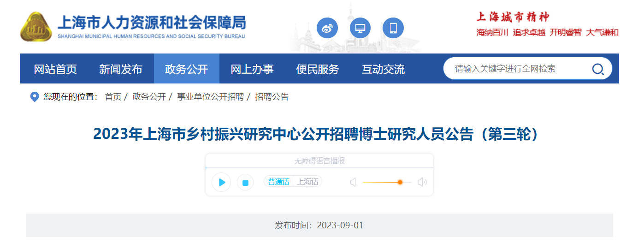Click the desktop monitor icon
Viewport: 644px width, 244px height.
(x=360, y=28)
